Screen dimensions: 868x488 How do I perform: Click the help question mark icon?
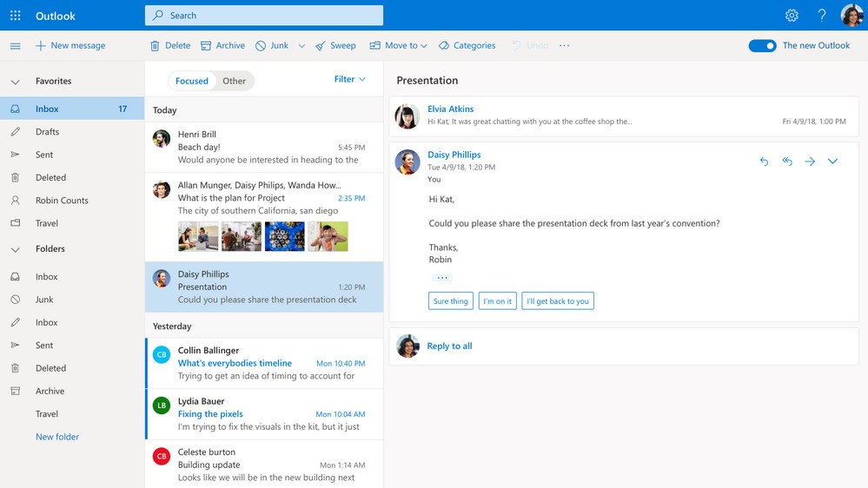pos(822,16)
